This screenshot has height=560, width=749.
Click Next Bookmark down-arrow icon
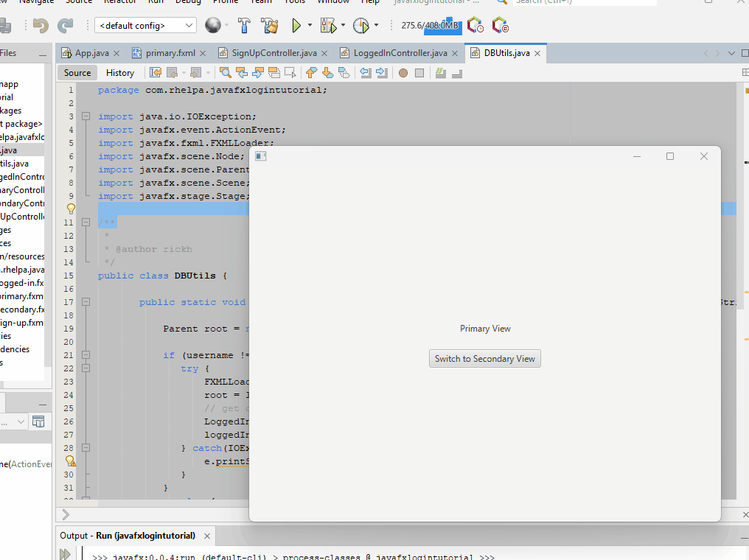pos(327,72)
